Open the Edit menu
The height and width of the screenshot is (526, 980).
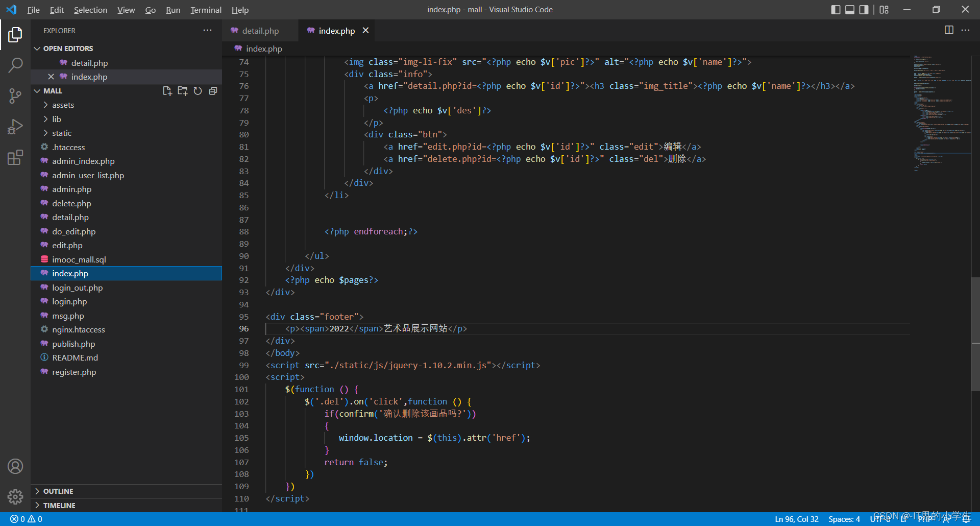tap(57, 10)
